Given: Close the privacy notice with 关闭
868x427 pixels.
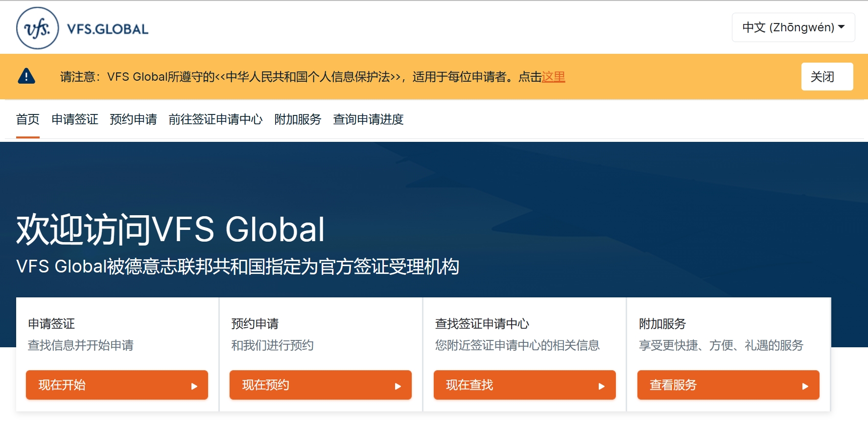Looking at the screenshot, I should (x=826, y=77).
